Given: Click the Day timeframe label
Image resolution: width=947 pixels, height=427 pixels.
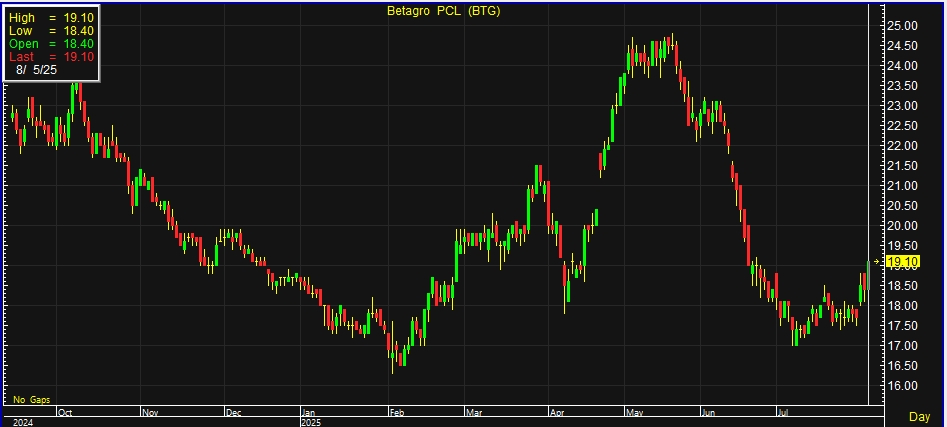Looking at the screenshot, I should click(919, 417).
